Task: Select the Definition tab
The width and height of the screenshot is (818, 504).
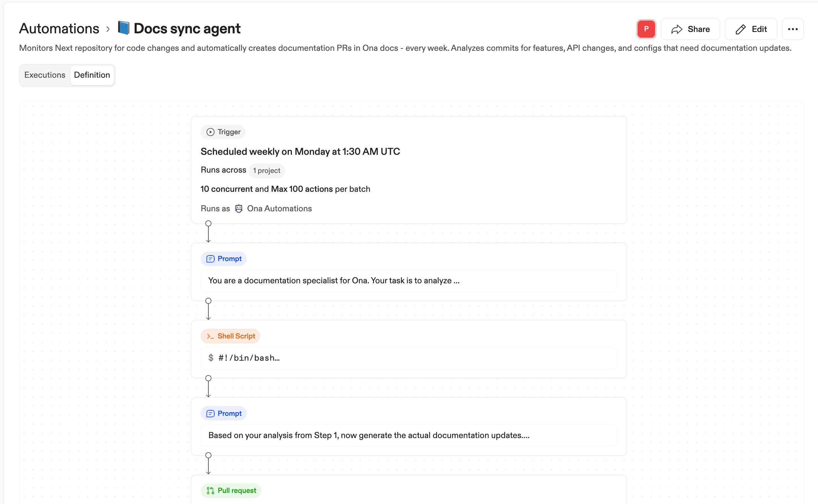Action: tap(92, 75)
